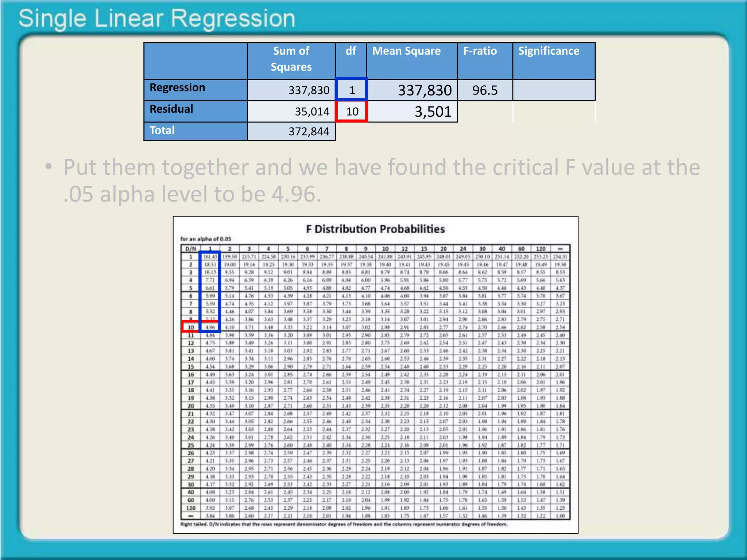Select Residual df cell showing 10
This screenshot has height=560, width=747.
coord(352,111)
